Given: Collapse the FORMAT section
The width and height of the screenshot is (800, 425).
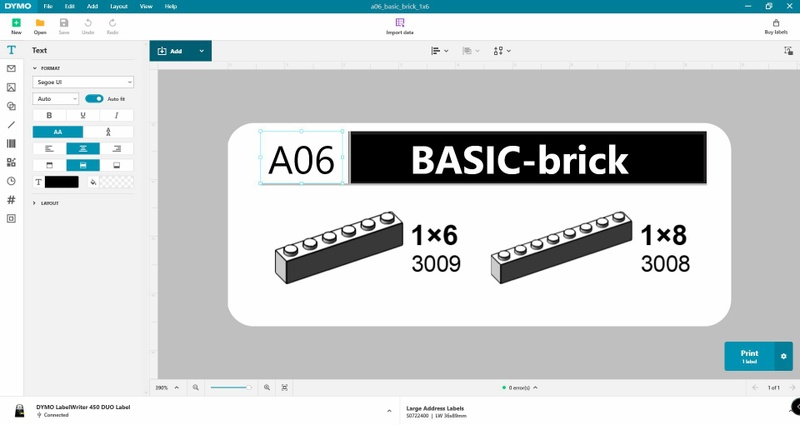Looking at the screenshot, I should (46, 68).
